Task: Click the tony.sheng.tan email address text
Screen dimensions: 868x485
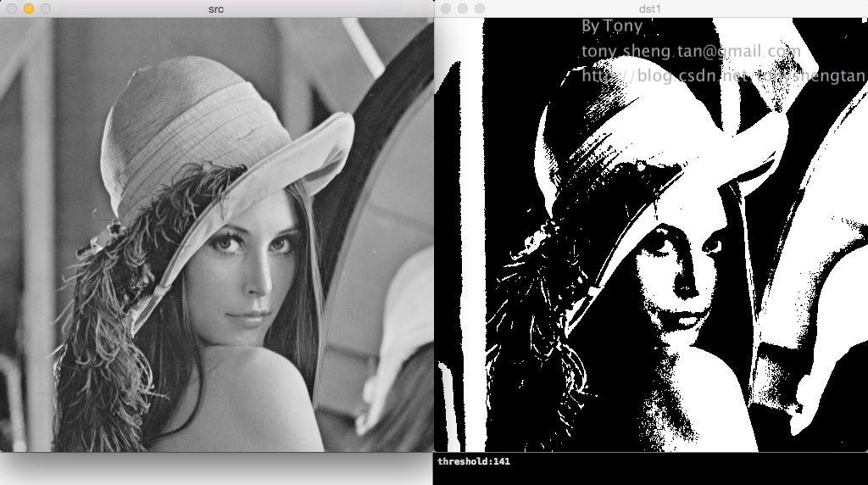Action: (691, 52)
